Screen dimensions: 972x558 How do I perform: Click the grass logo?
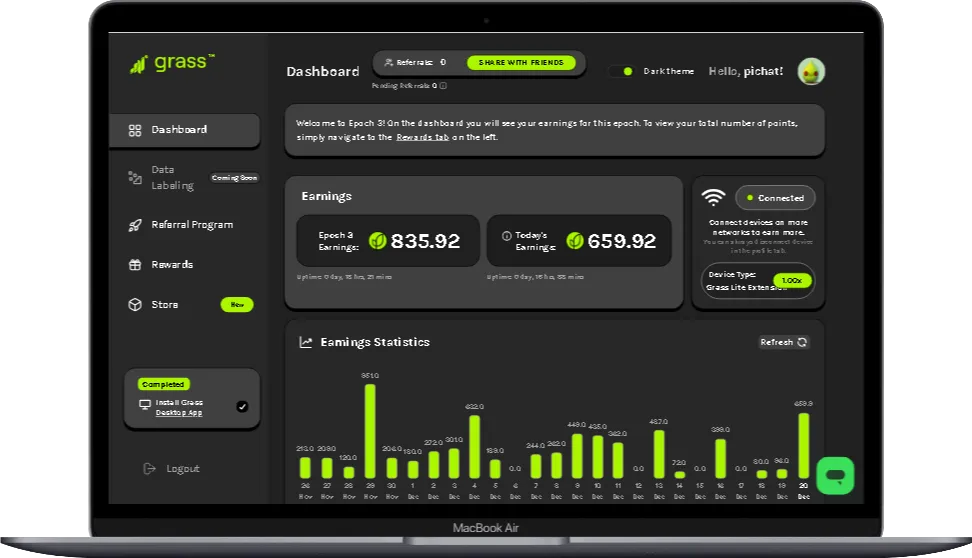(172, 63)
